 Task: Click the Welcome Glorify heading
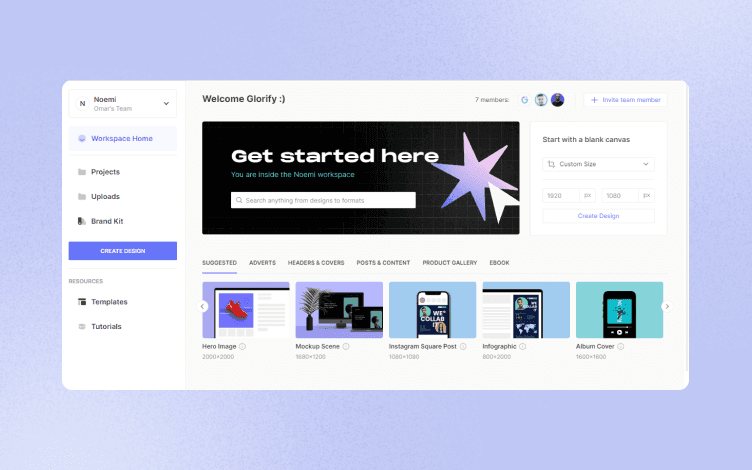tap(244, 99)
